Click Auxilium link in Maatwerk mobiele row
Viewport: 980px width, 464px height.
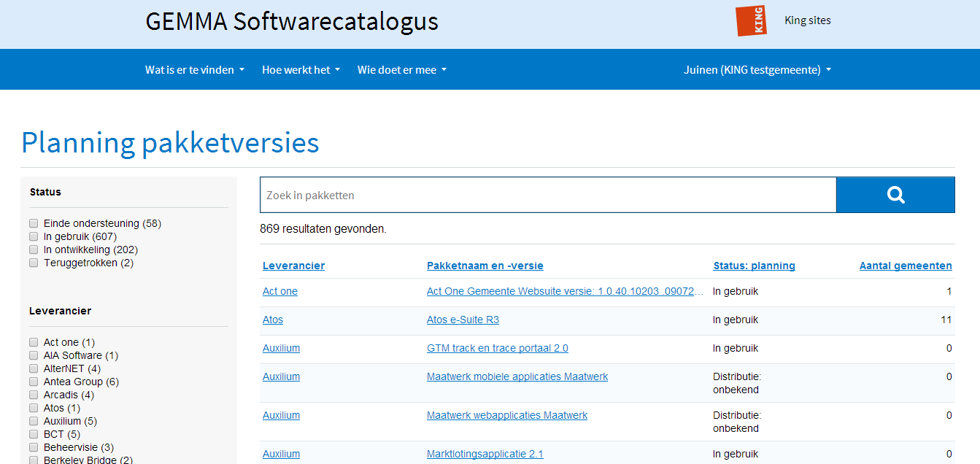click(281, 376)
